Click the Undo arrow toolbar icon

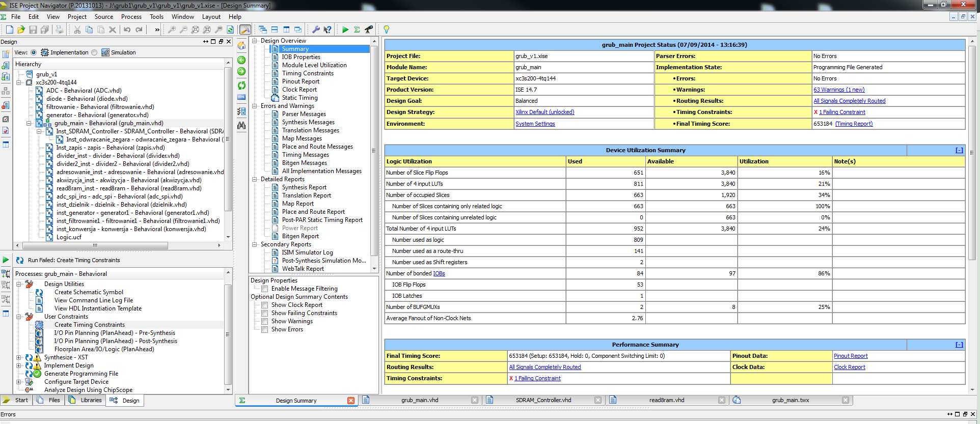pos(127,30)
